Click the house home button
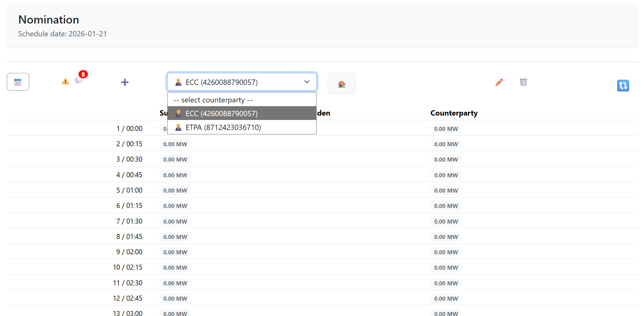Image resolution: width=644 pixels, height=316 pixels. [342, 84]
